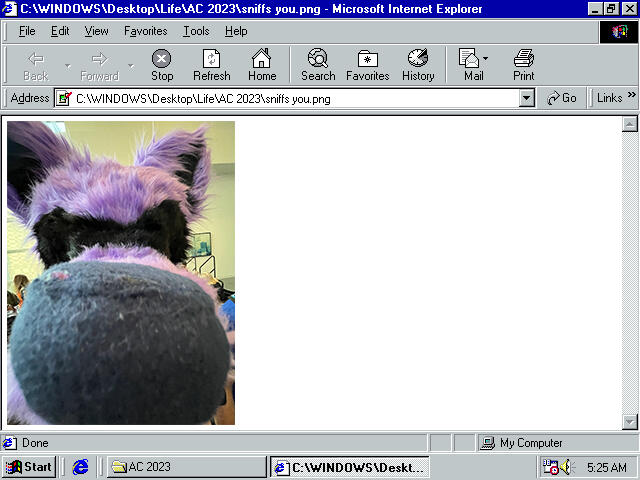
Task: Open the Favorites toolbar icon
Action: [x=368, y=65]
